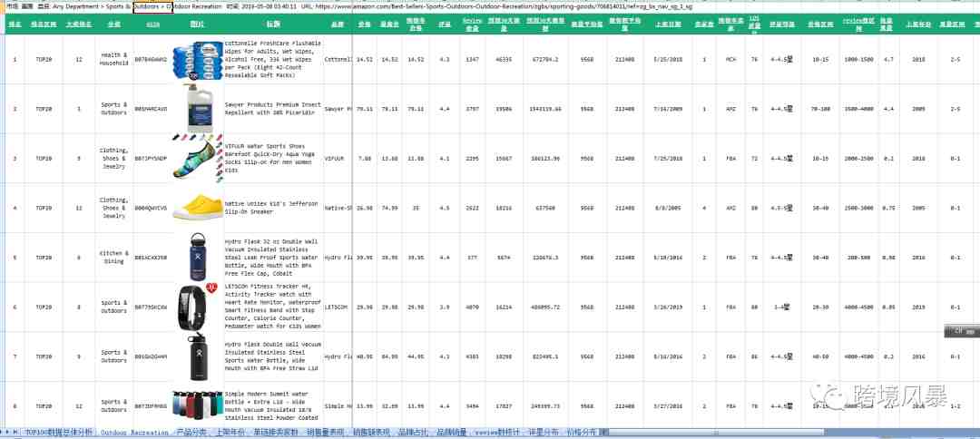Click the black Hydro Flask straw lid image
Screen dimensions: 980x439
click(198, 356)
